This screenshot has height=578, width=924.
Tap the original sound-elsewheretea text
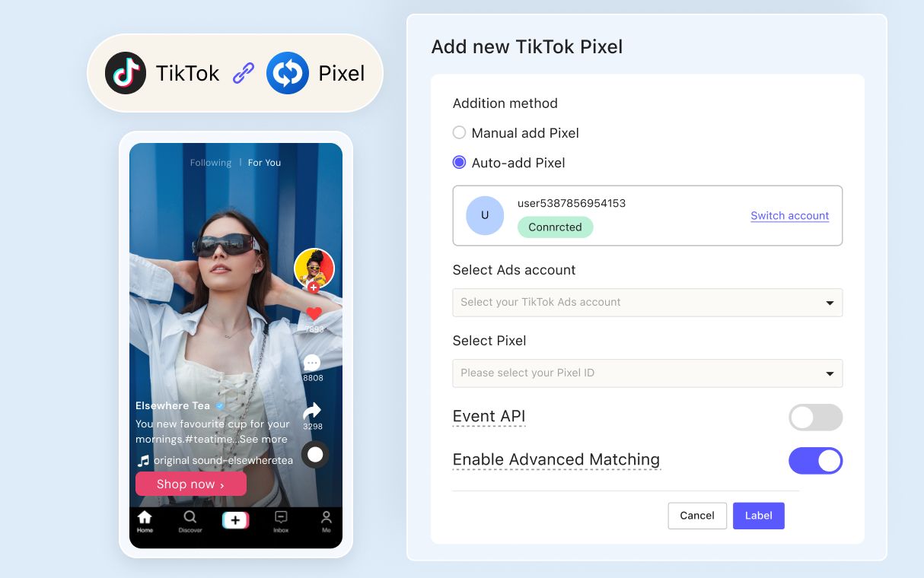click(x=223, y=461)
